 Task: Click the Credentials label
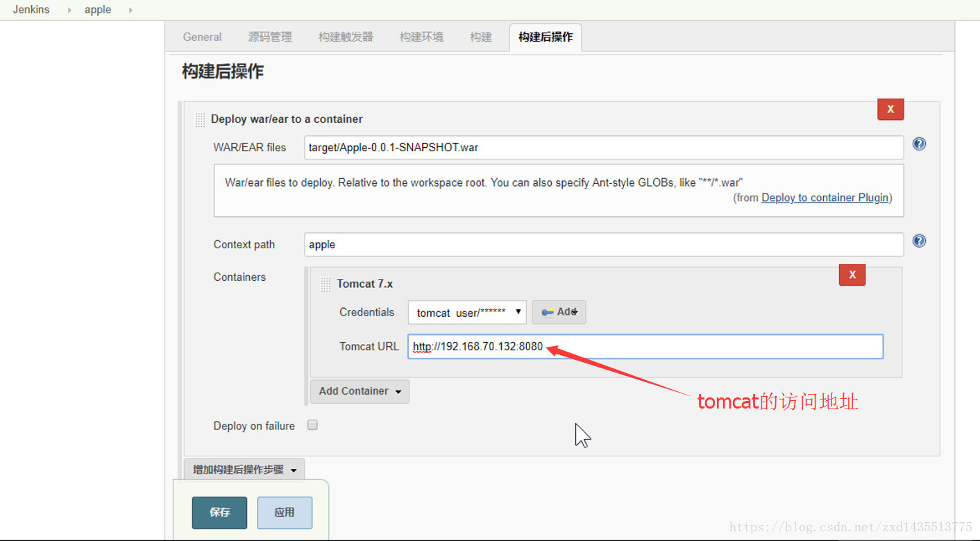(x=366, y=312)
